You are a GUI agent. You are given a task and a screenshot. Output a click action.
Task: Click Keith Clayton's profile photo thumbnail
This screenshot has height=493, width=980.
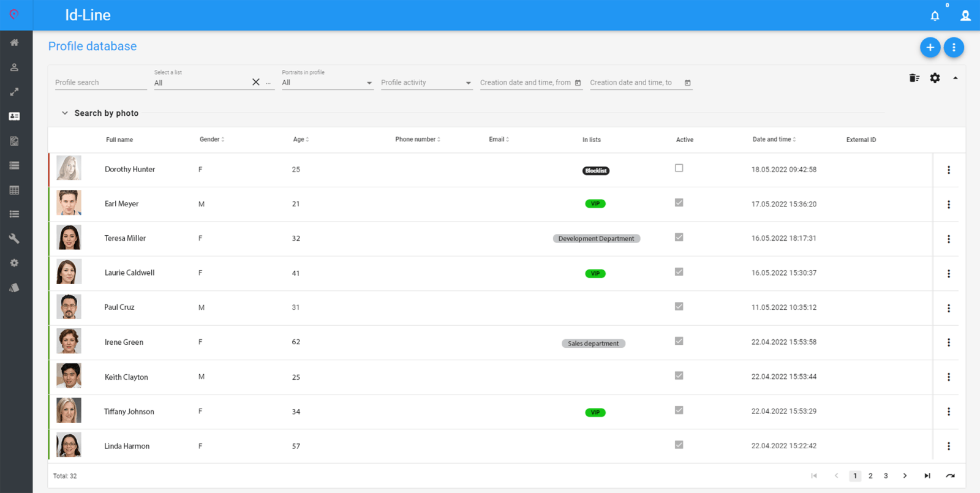[x=69, y=376]
